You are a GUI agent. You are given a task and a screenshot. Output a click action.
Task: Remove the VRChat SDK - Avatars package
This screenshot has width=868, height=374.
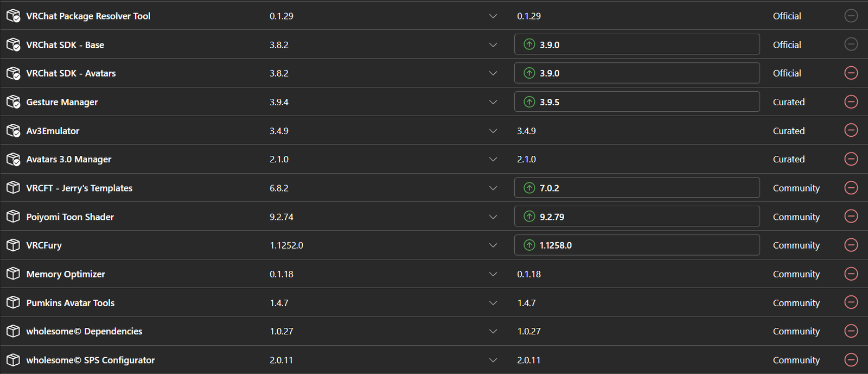(851, 73)
